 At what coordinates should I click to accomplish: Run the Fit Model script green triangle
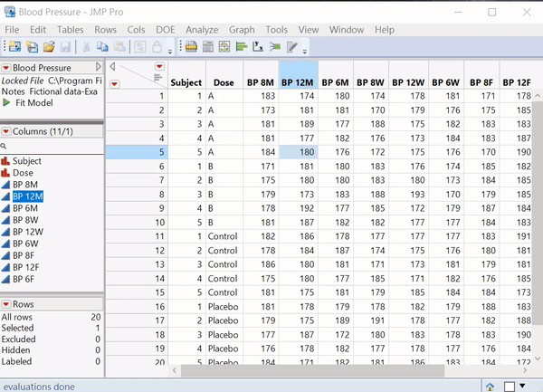(7, 103)
